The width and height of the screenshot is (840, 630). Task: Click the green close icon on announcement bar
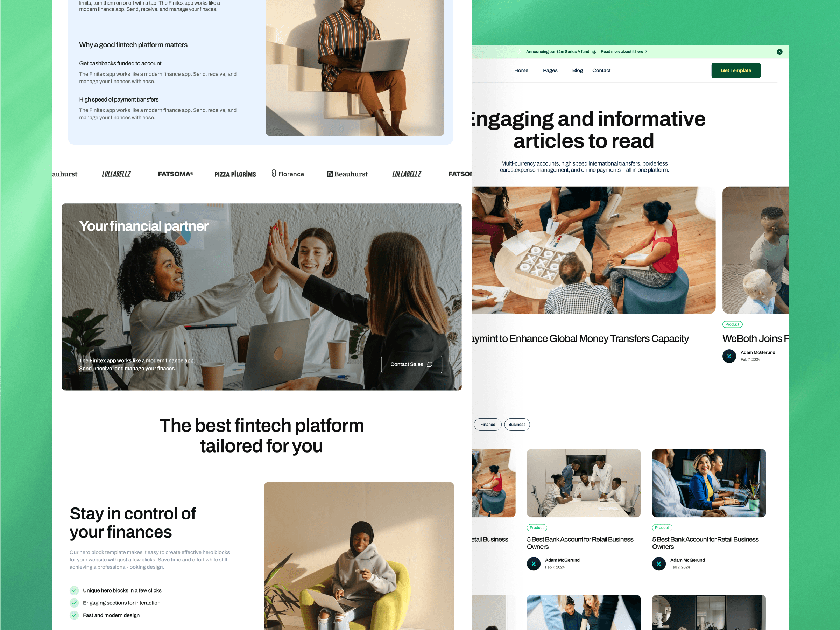(x=780, y=51)
